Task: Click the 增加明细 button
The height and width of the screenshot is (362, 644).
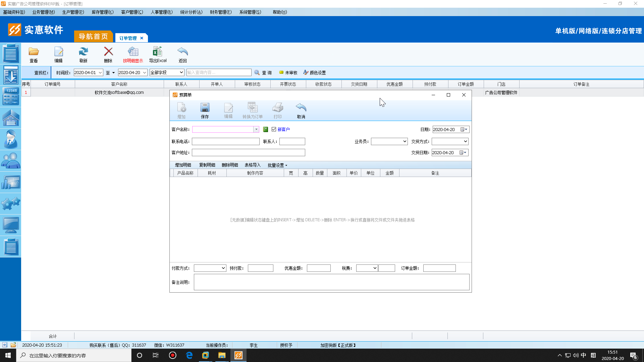Action: (183, 165)
